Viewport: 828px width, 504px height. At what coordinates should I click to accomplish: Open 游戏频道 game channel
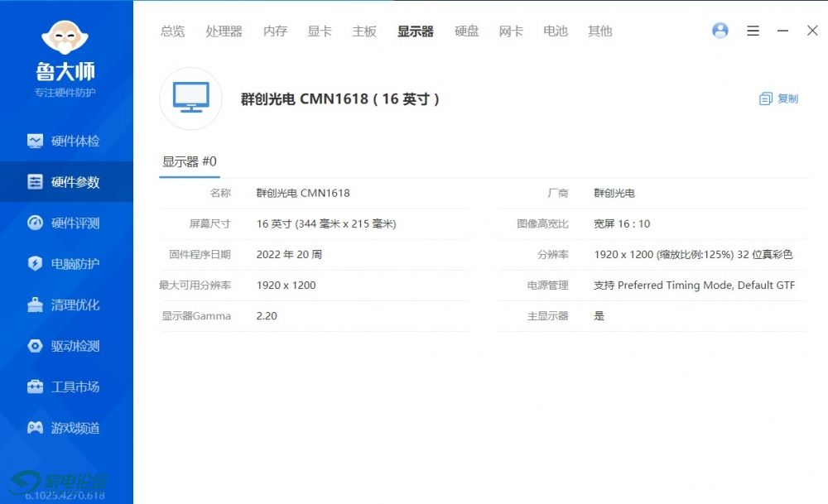[x=66, y=428]
